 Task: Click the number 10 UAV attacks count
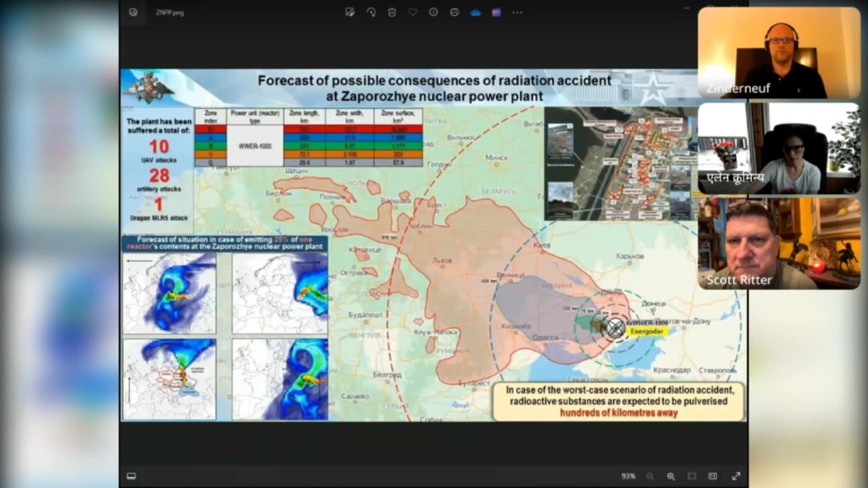(159, 146)
